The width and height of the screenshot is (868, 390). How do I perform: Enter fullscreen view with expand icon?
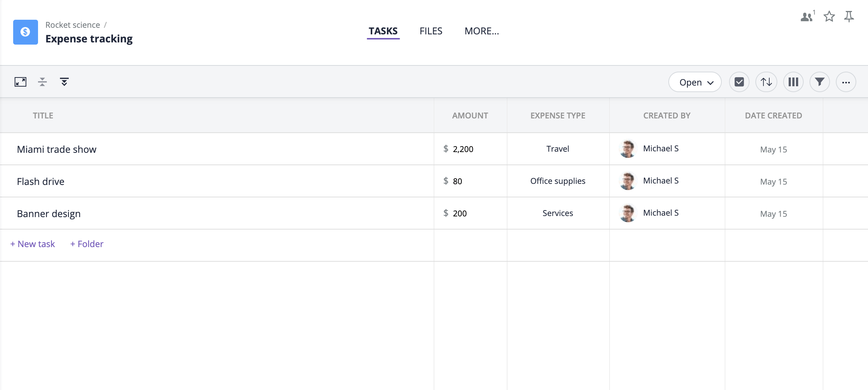pos(20,82)
